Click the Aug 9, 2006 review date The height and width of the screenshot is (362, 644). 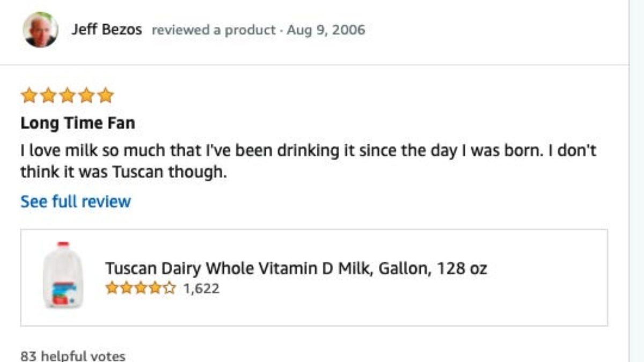(x=326, y=30)
